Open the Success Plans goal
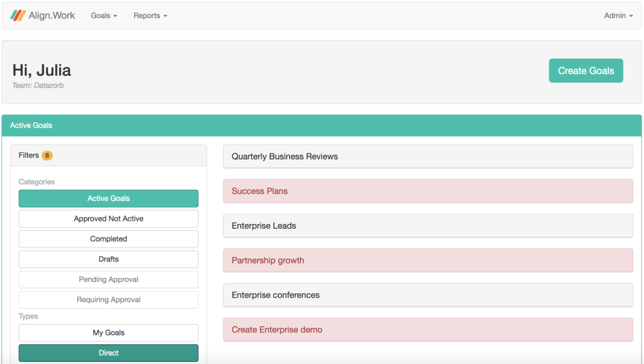The height and width of the screenshot is (364, 644). 428,191
